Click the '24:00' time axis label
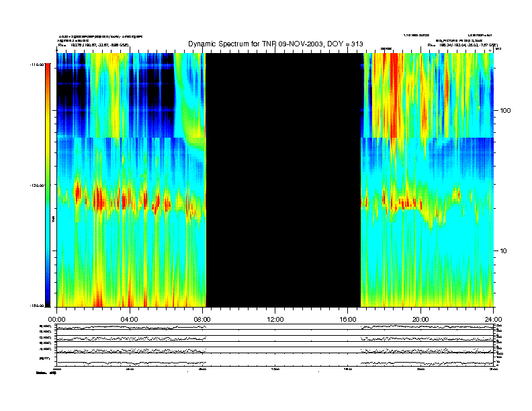532x411 pixels. [x=494, y=320]
